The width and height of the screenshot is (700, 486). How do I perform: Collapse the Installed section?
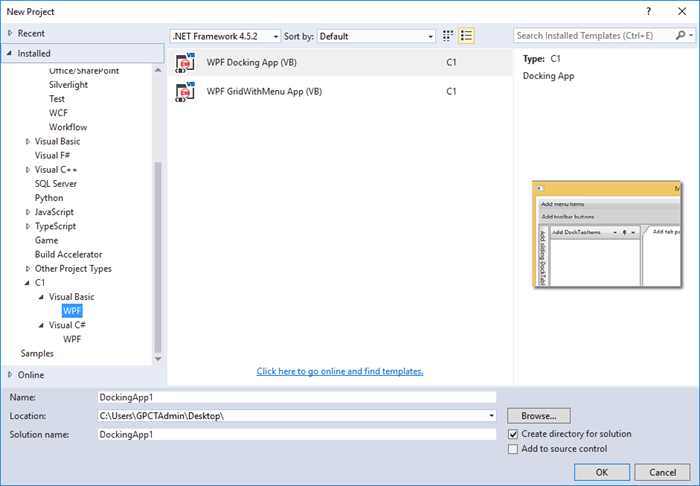click(x=9, y=53)
